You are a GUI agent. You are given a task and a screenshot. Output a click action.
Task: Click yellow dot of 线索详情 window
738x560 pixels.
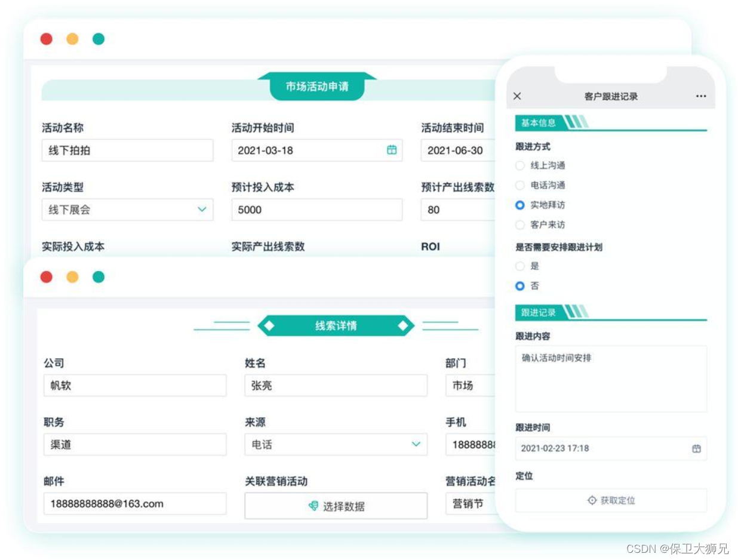[72, 277]
